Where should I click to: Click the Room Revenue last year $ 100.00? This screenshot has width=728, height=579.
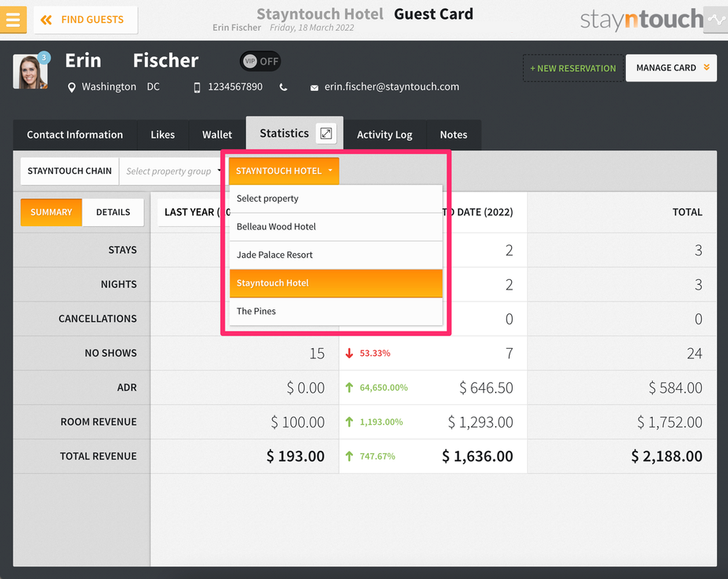298,422
